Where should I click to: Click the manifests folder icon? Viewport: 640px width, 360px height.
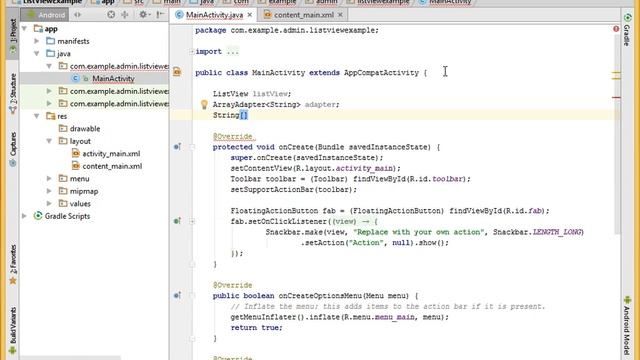click(51, 41)
